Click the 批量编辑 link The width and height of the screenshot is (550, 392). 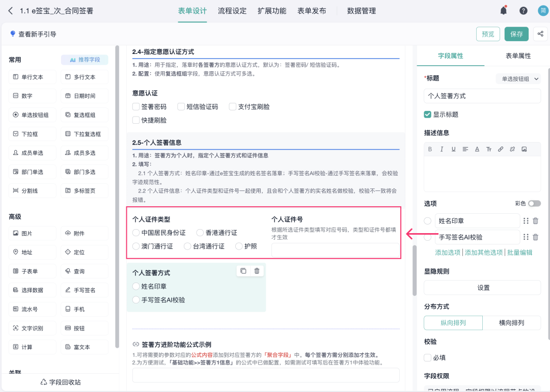coord(520,253)
